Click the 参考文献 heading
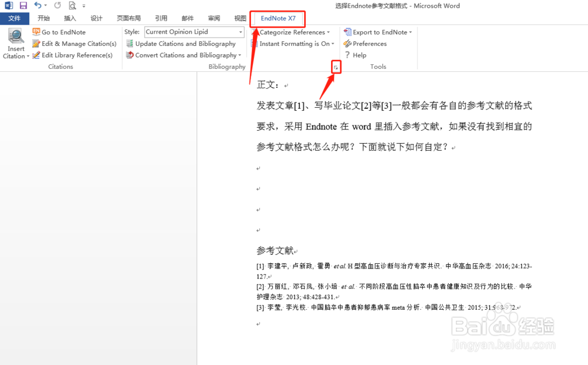This screenshot has width=588, height=365. click(275, 250)
